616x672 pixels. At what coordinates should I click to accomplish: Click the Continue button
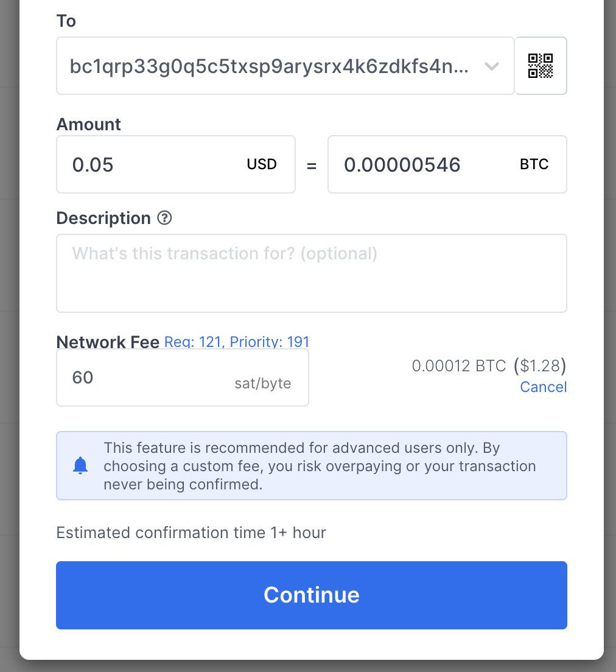[312, 595]
